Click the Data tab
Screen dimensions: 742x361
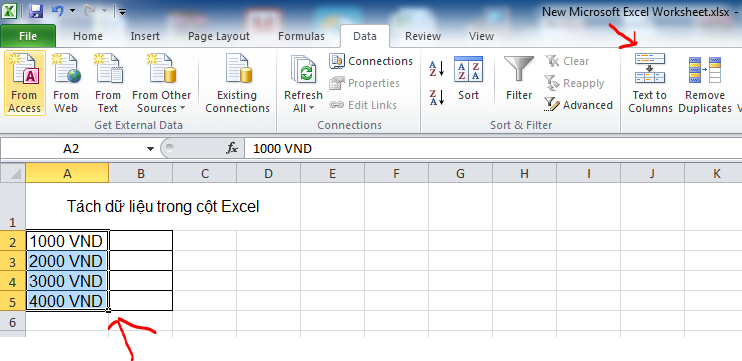point(365,36)
